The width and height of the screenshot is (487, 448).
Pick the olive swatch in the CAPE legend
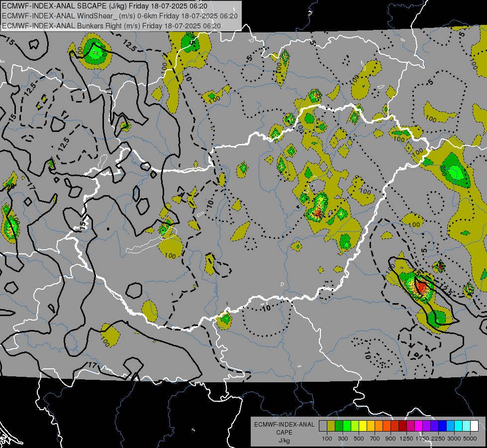(x=331, y=426)
